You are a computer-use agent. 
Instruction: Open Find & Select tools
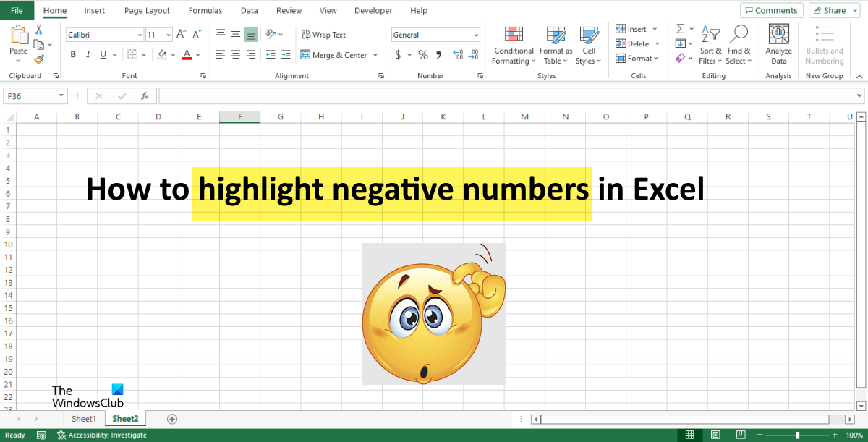739,42
